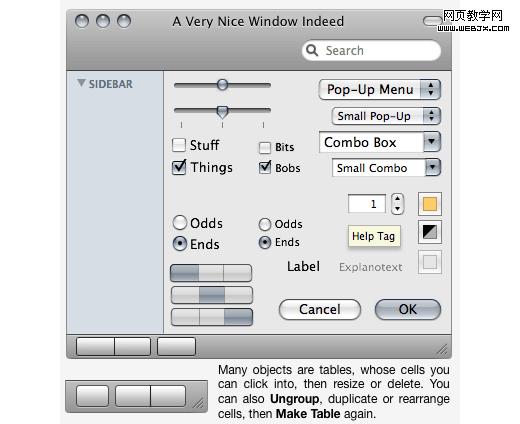
Task: Open the empty white color well
Action: [x=430, y=262]
